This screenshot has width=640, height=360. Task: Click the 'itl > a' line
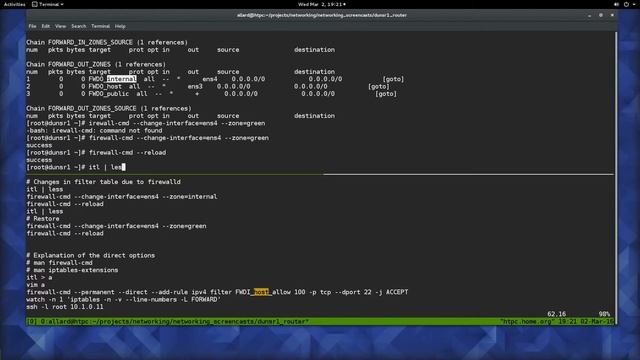(x=39, y=277)
